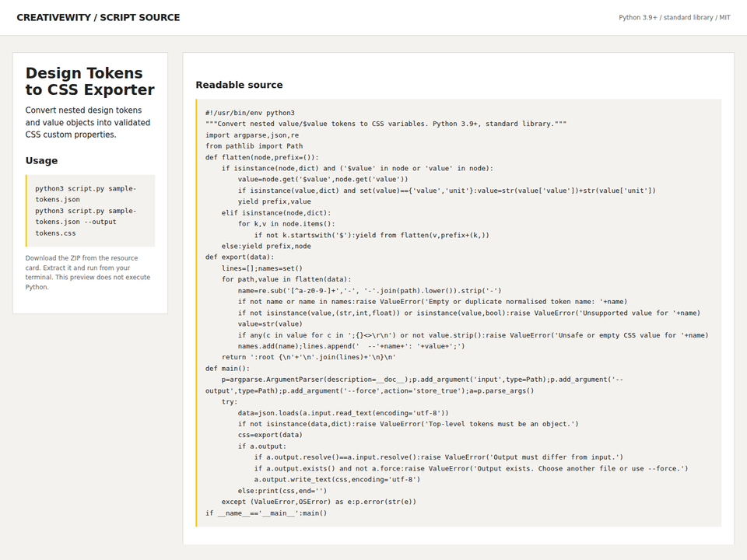This screenshot has height=560, width=747.
Task: Click the 'Unsafe or empty CSS value' check line
Action: pos(474,335)
